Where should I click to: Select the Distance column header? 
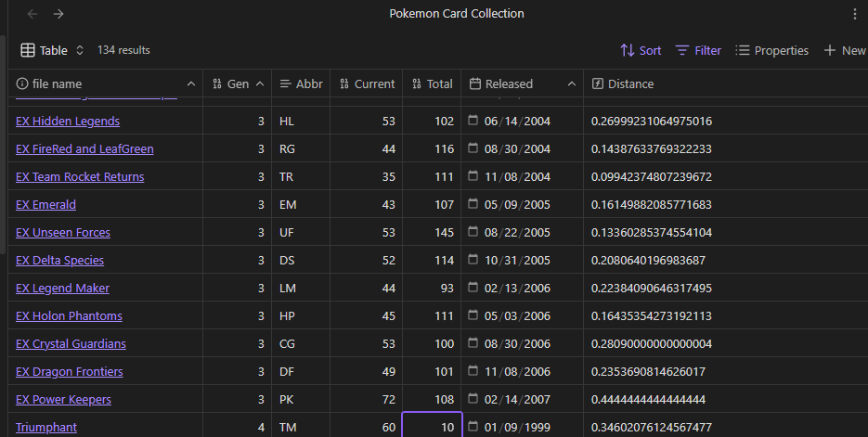pos(623,84)
